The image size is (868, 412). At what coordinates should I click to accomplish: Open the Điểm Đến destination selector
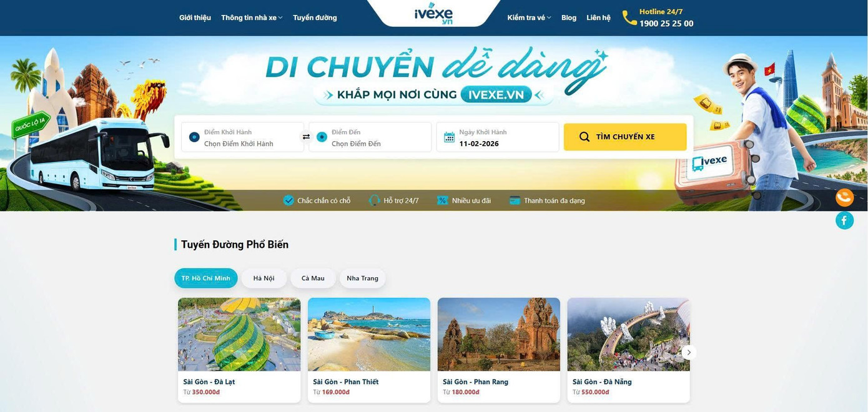[x=370, y=137]
